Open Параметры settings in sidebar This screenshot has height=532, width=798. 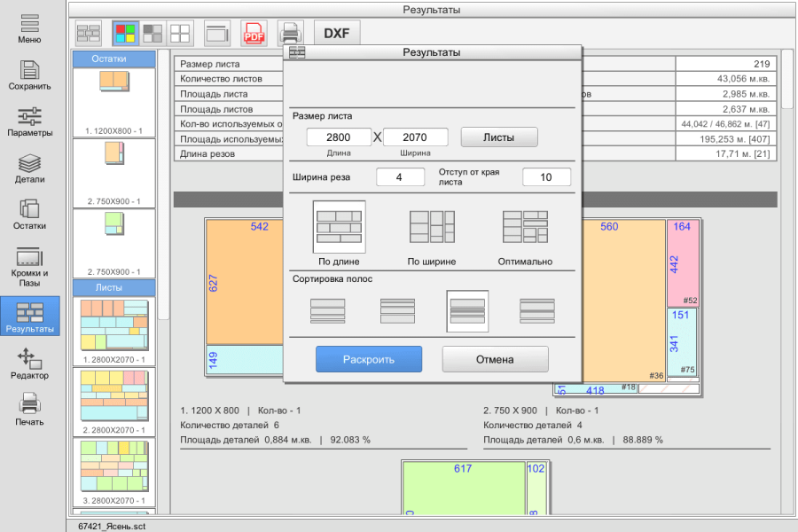click(29, 122)
